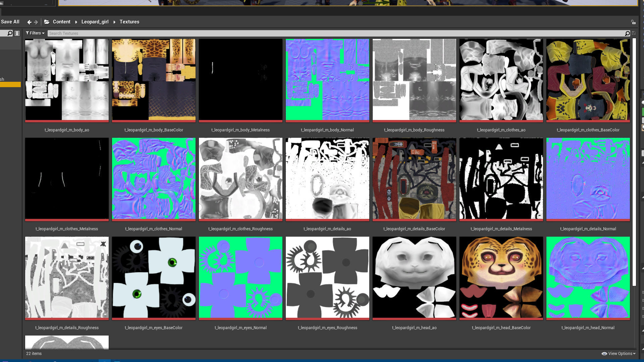Click save search floppy disk icon
Screen dimensions: 644x362
coord(634,33)
